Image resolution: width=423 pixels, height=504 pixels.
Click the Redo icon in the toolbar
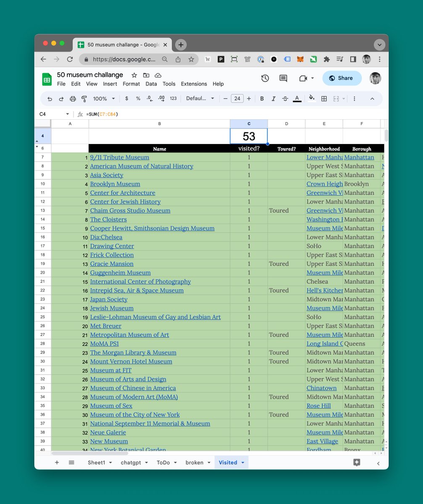[61, 99]
